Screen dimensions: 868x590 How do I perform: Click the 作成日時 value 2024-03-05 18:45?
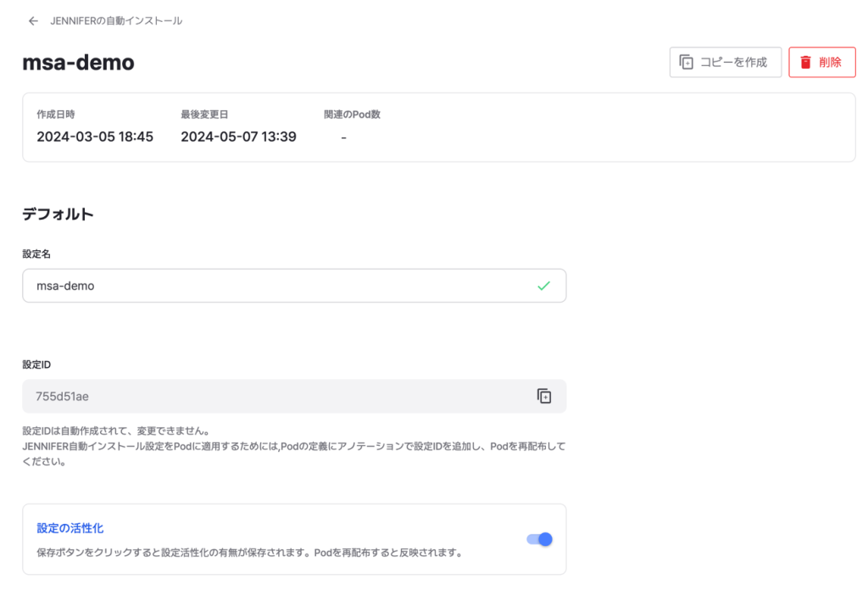coord(95,136)
